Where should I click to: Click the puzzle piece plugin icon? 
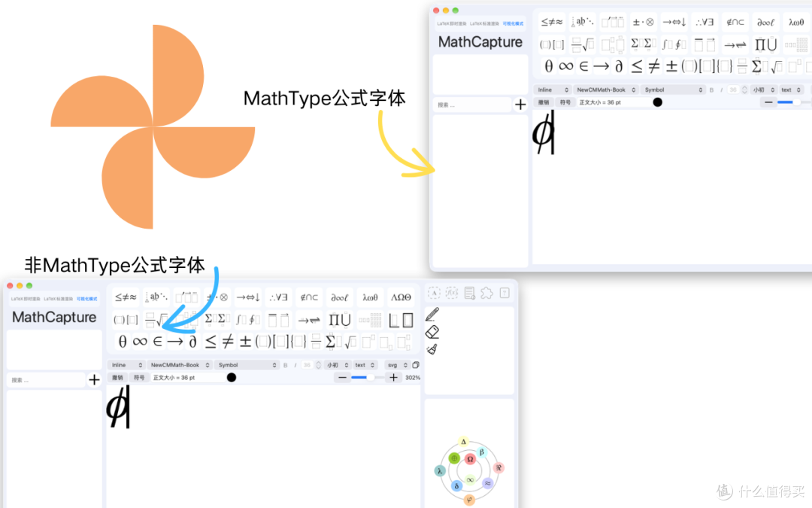(x=486, y=294)
